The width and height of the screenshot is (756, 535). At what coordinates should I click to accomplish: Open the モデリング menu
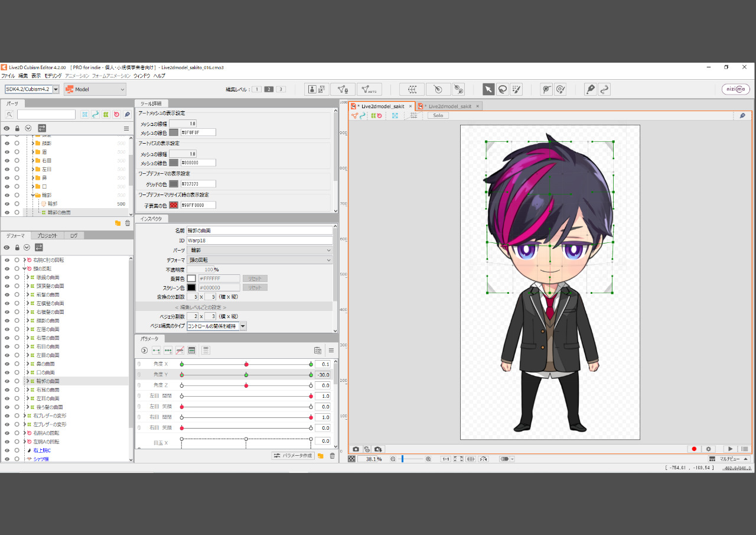pos(53,76)
